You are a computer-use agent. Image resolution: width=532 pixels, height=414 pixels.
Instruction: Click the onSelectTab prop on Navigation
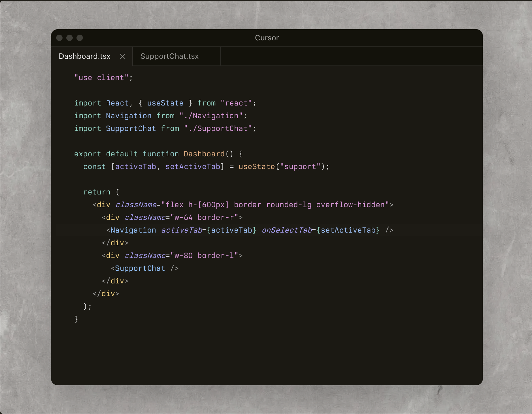click(287, 230)
